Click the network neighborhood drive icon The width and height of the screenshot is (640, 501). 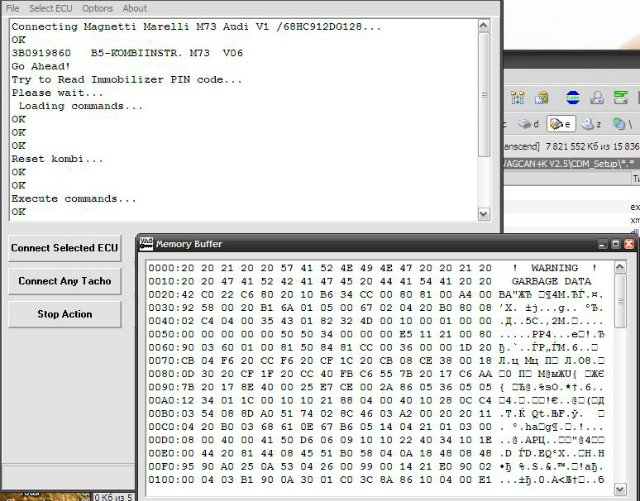[x=622, y=124]
